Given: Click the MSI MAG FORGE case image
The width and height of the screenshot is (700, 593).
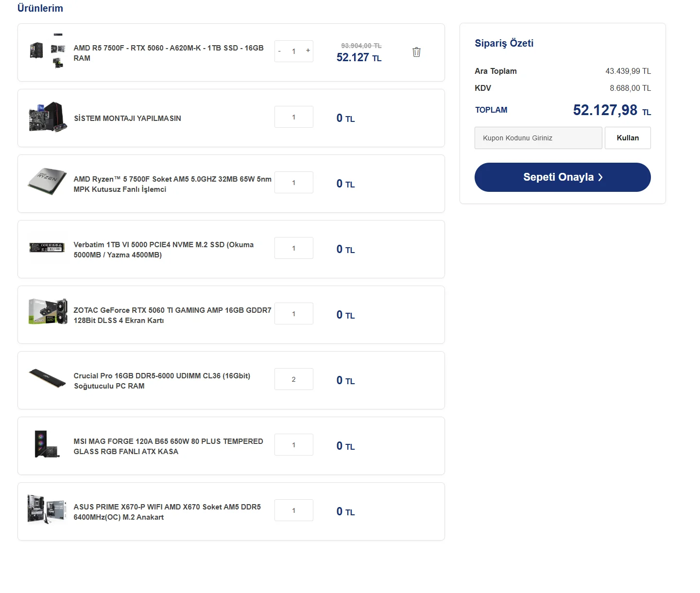Looking at the screenshot, I should (47, 444).
